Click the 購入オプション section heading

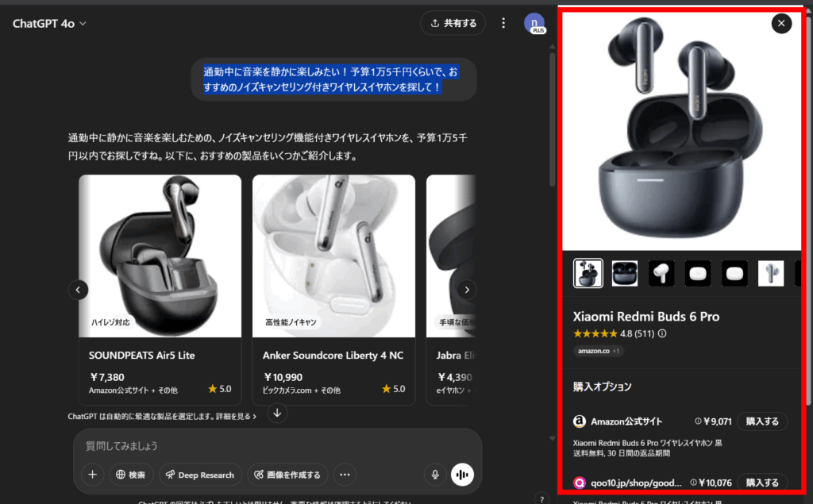point(603,387)
